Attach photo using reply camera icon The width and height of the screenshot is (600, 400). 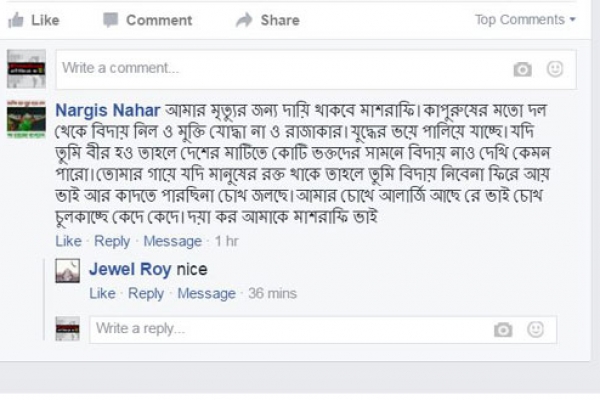coord(503,329)
